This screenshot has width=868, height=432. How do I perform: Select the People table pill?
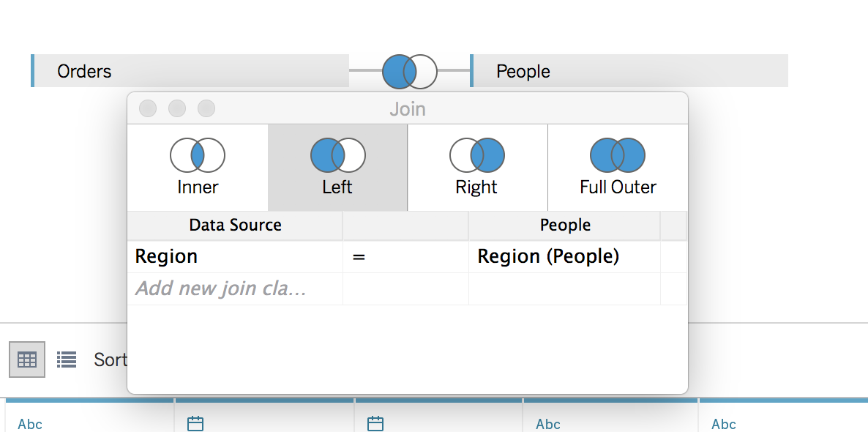click(629, 71)
